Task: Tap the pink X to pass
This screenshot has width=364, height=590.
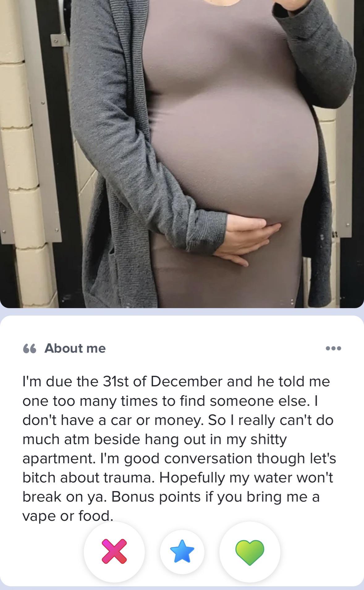Action: pyautogui.click(x=114, y=551)
